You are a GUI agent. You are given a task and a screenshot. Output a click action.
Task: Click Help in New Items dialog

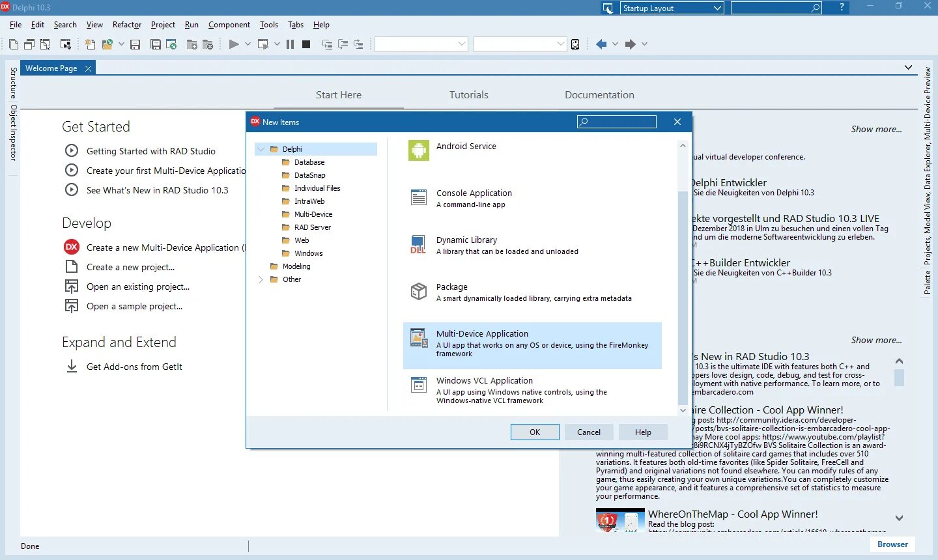[x=643, y=432]
